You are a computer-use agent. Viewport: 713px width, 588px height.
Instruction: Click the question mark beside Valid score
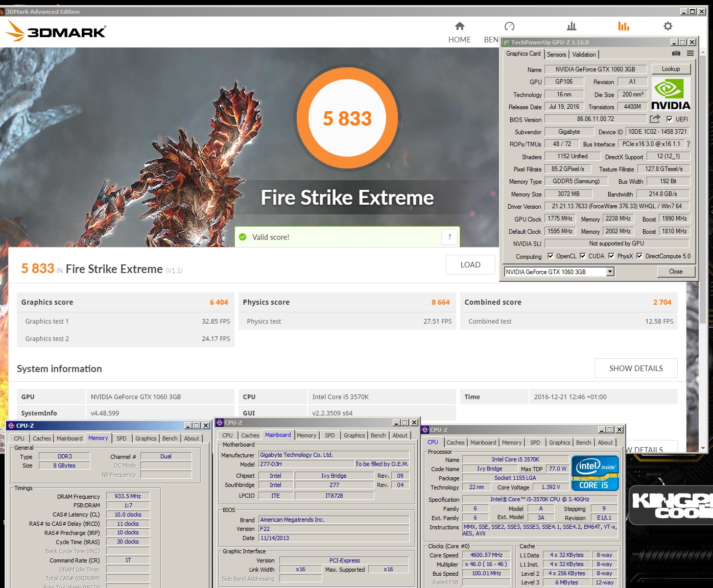(x=449, y=237)
